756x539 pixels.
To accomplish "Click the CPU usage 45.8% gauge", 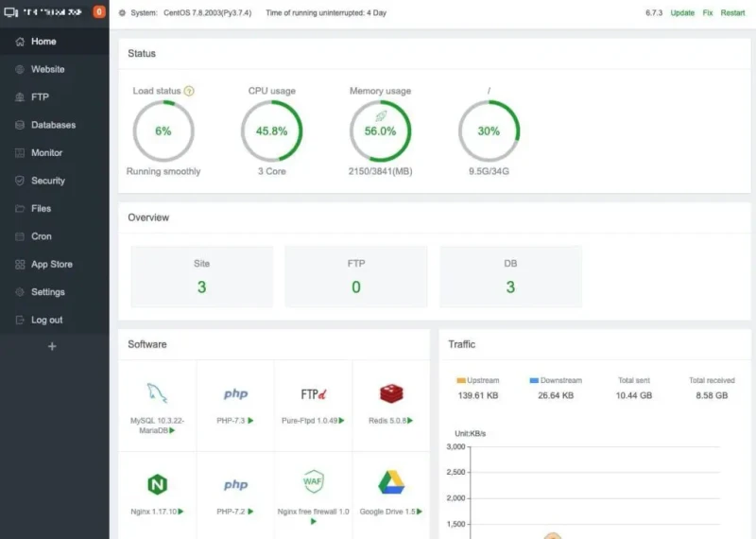I will point(271,130).
